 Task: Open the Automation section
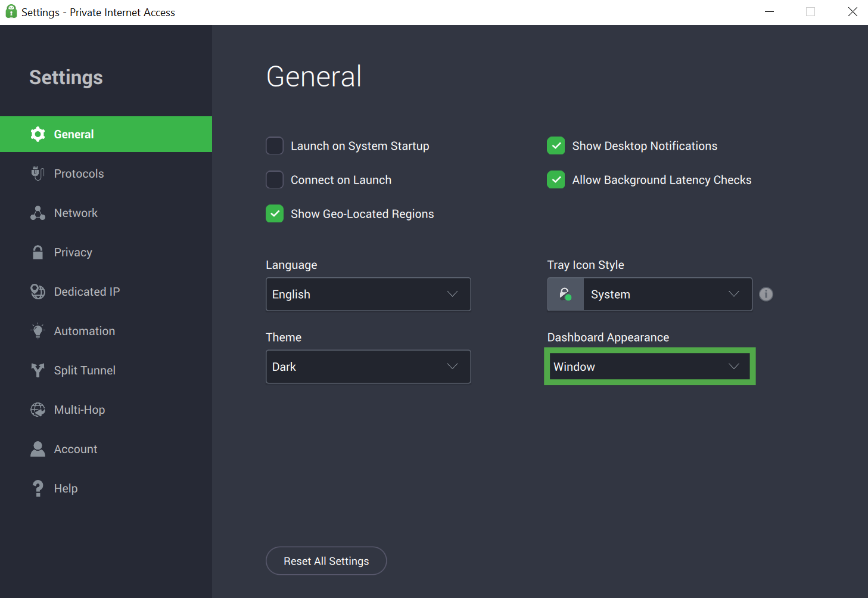point(106,331)
